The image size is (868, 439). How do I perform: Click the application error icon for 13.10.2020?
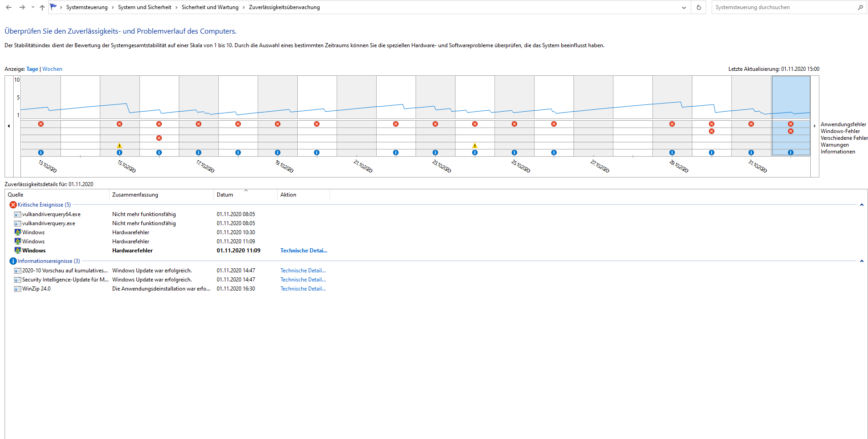point(41,124)
